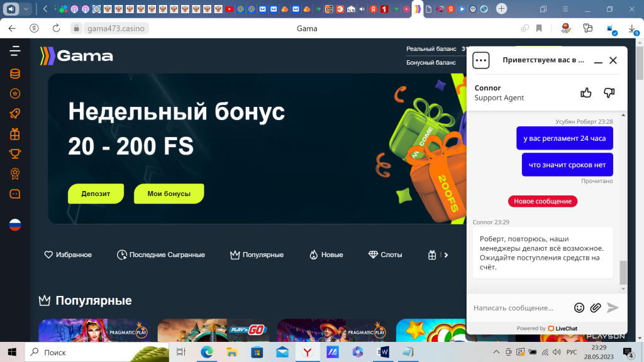Open Mail app from taskbar
644x362 pixels.
pos(282,352)
